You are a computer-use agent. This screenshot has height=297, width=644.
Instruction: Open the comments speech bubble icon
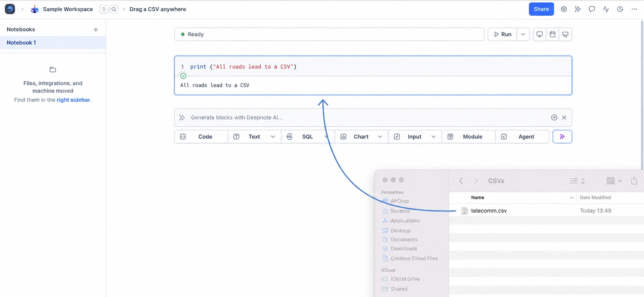pyautogui.click(x=592, y=9)
